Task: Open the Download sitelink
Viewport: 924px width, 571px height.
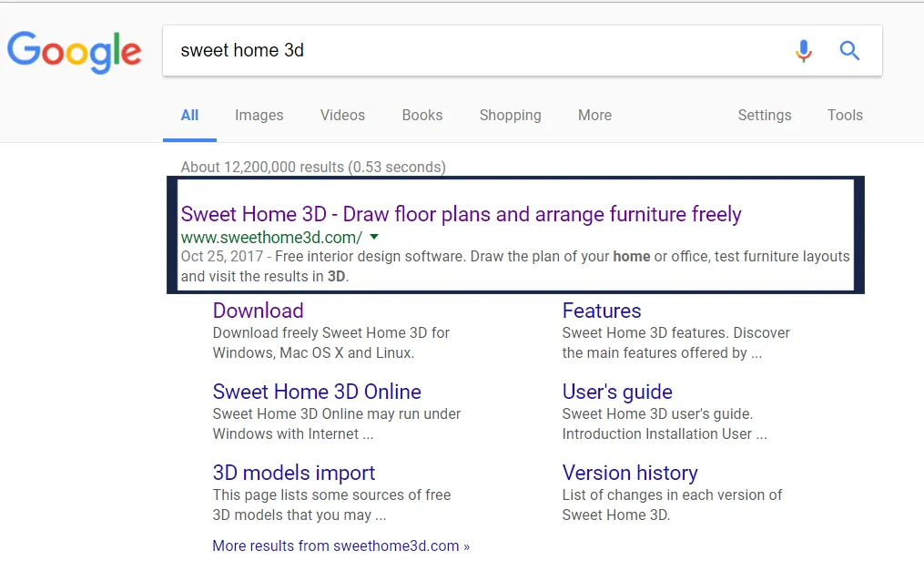Action: tap(259, 311)
